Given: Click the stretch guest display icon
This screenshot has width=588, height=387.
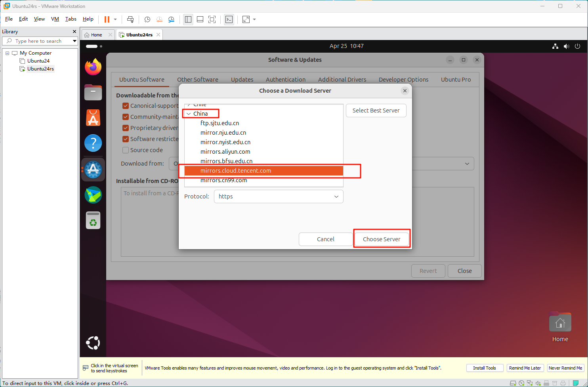Looking at the screenshot, I should point(246,19).
